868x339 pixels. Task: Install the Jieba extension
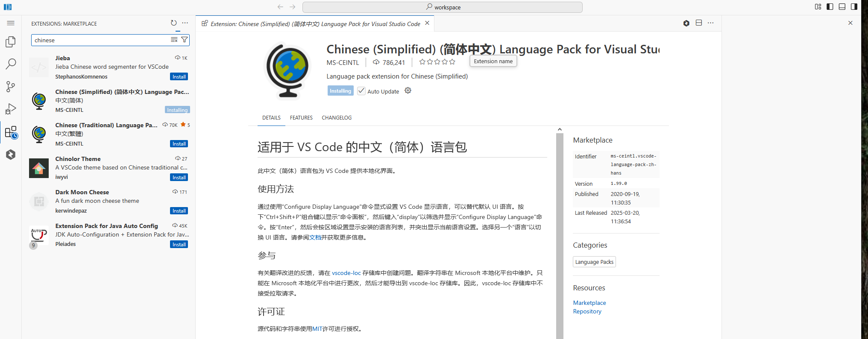click(x=179, y=77)
